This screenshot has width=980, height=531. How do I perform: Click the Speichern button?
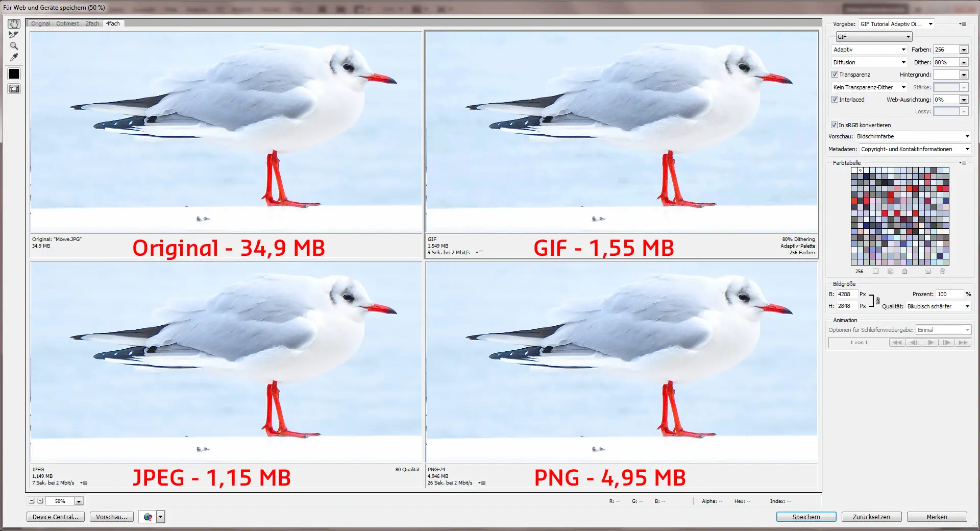805,517
